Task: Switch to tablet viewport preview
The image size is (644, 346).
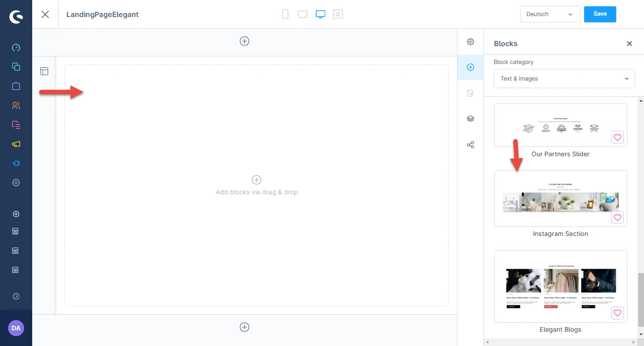Action: click(303, 14)
